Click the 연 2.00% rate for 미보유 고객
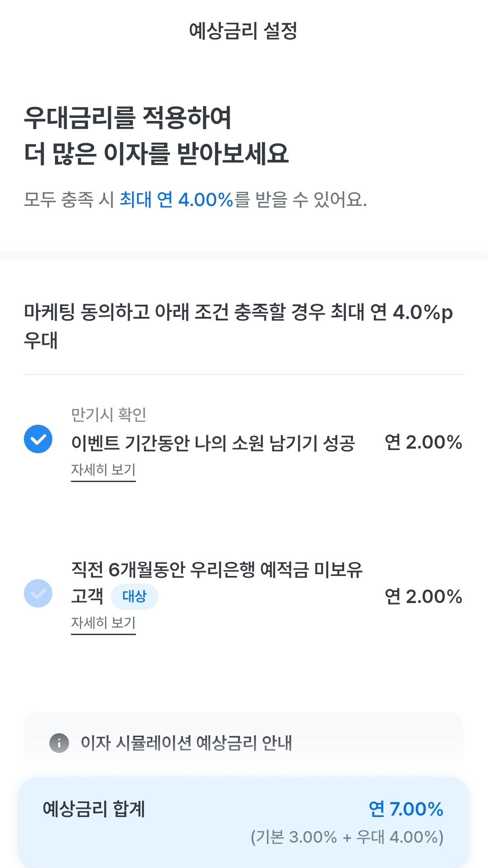Image resolution: width=487 pixels, height=868 pixels. tap(423, 597)
